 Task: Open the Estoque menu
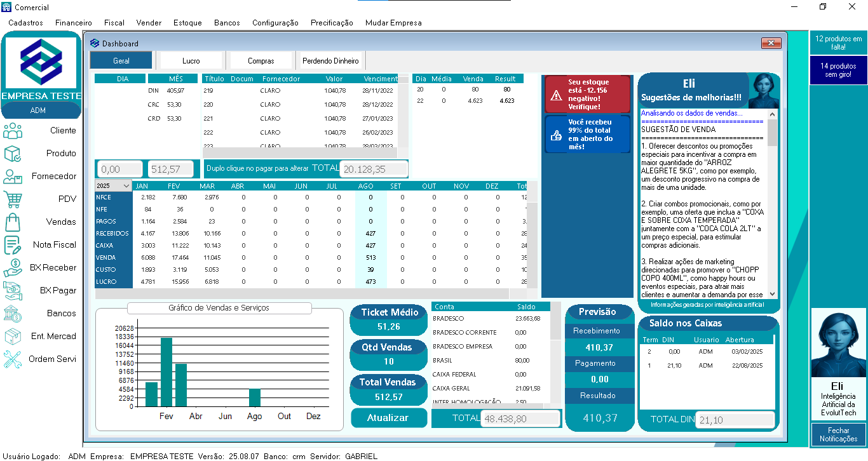(x=187, y=23)
